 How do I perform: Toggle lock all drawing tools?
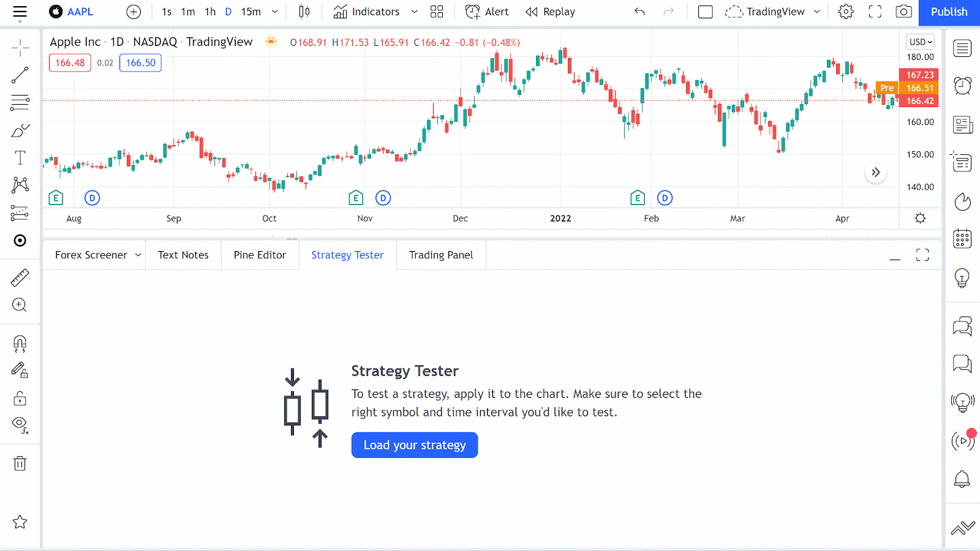tap(20, 399)
